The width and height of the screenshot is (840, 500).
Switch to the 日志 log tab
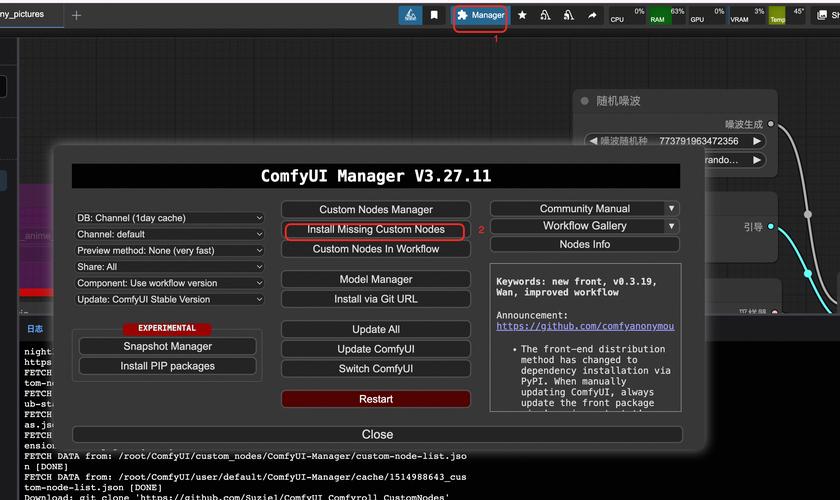35,329
